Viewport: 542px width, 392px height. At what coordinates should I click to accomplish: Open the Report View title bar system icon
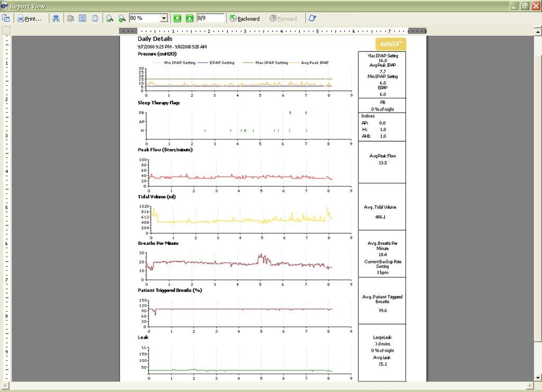pyautogui.click(x=5, y=6)
